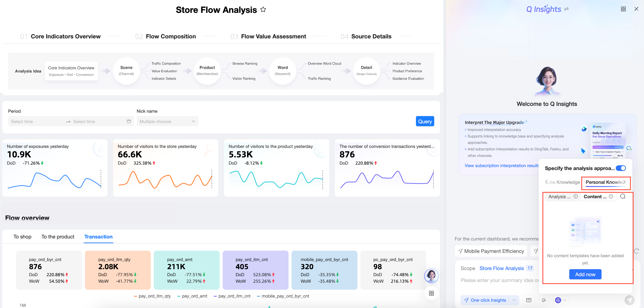
Task: Toggle mobile_pay_ord_byr_cnt series in chart legend
Action: pos(283,296)
